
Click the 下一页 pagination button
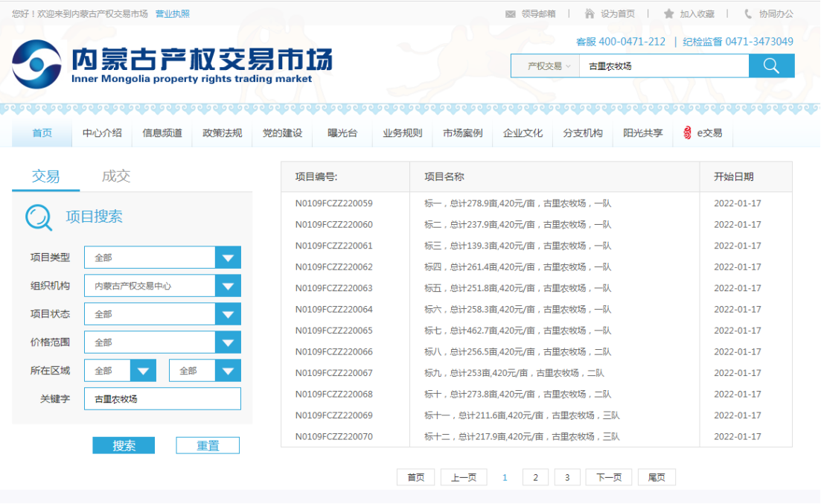point(609,477)
